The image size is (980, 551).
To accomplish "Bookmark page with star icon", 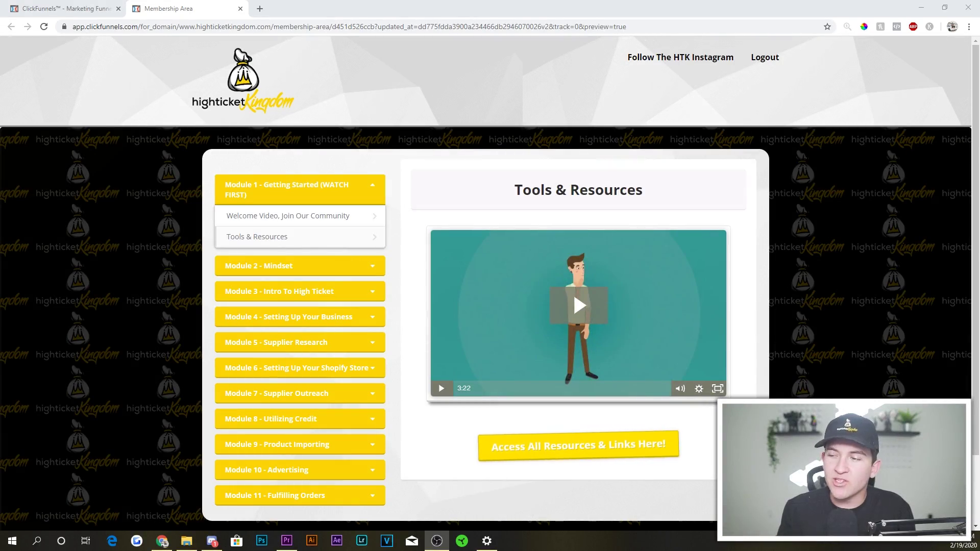I will pos(827,27).
